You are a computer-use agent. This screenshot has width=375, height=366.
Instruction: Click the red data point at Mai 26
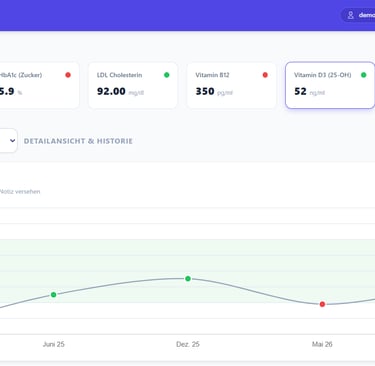322,304
